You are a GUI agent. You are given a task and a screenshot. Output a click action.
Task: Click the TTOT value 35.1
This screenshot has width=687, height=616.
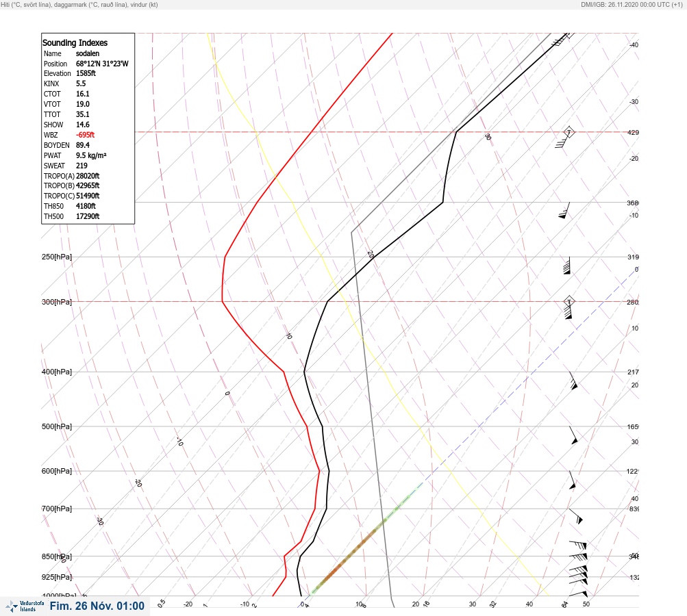[x=83, y=114]
